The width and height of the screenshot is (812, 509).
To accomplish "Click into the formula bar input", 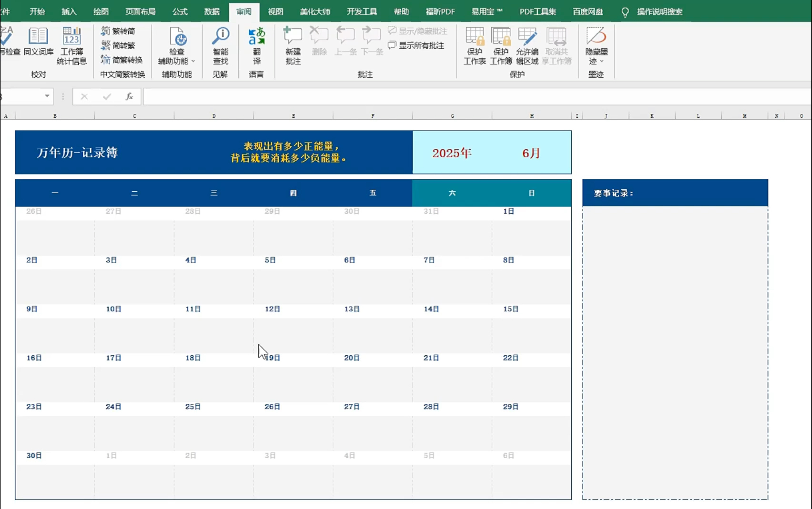I will pyautogui.click(x=471, y=97).
